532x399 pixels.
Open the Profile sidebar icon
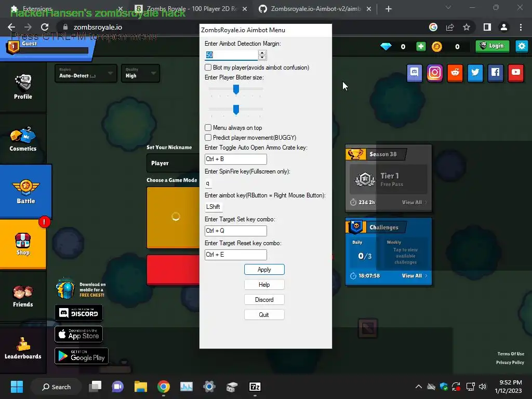(x=23, y=87)
